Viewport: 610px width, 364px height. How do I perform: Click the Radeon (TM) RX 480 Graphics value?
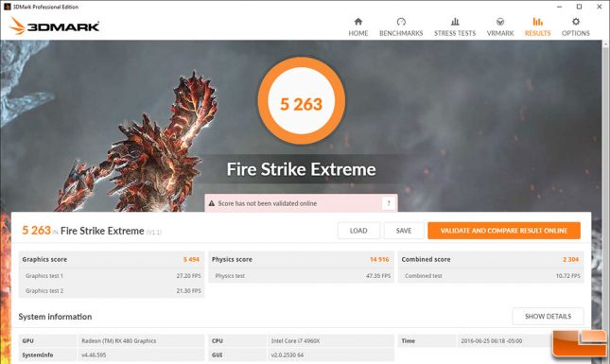(x=118, y=340)
